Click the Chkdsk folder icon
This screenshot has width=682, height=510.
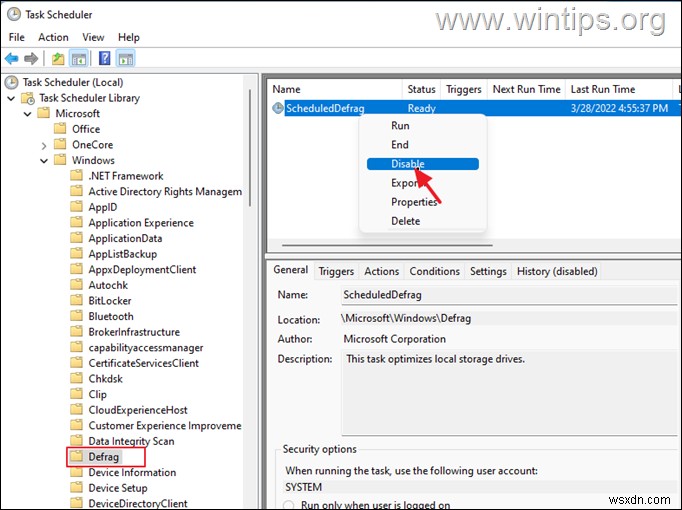click(x=76, y=378)
